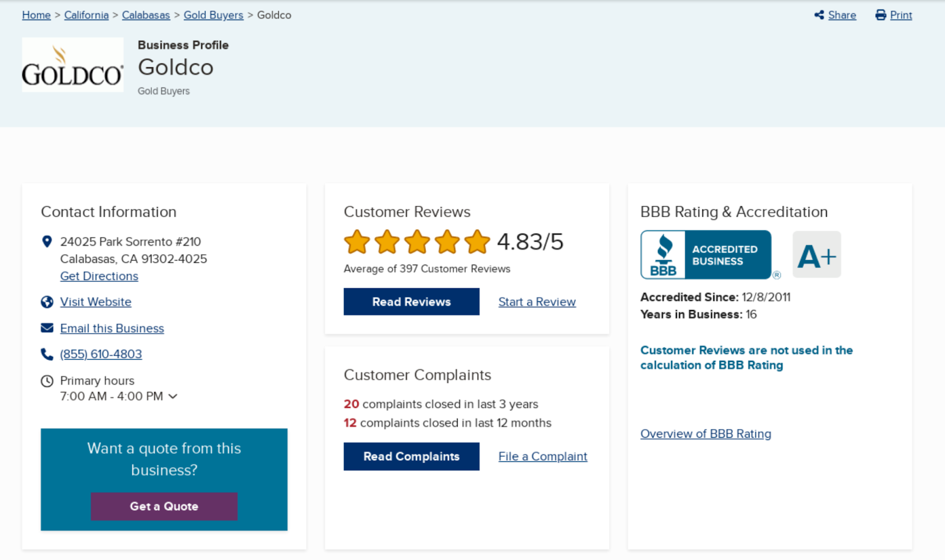Image resolution: width=945 pixels, height=560 pixels.
Task: Click the envelope email icon
Action: click(47, 328)
